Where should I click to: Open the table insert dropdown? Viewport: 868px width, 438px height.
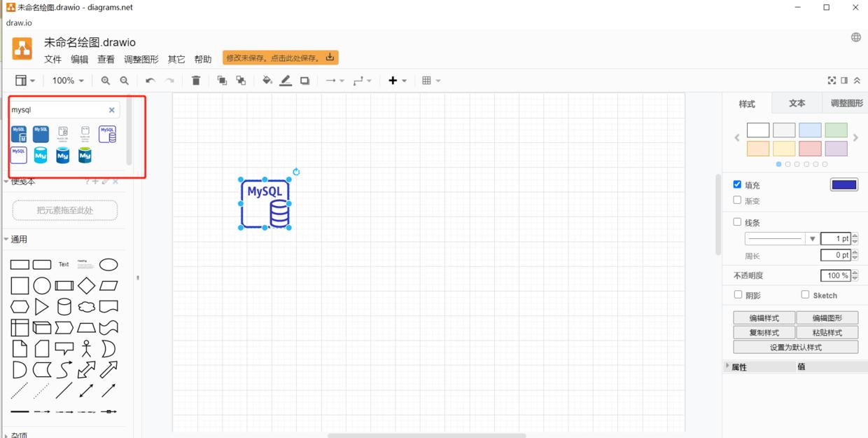pos(431,81)
